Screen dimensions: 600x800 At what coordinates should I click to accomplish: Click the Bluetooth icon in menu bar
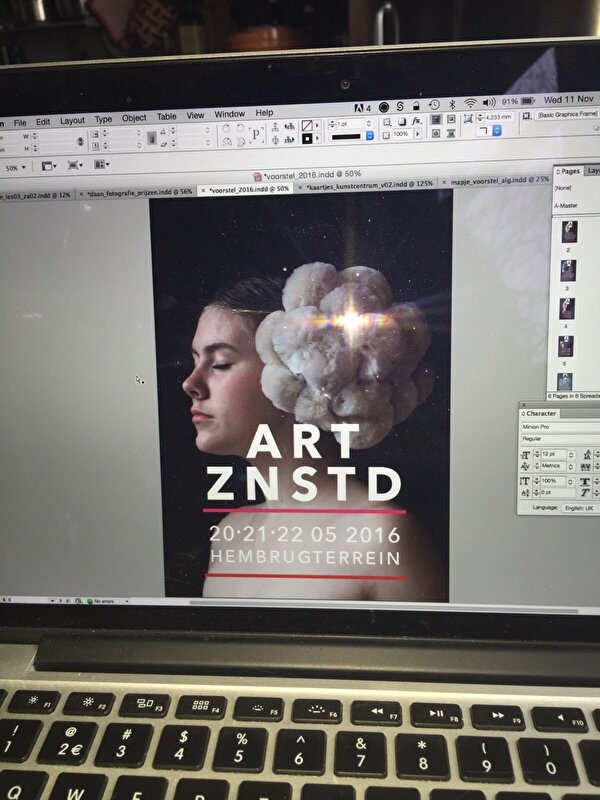(452, 105)
